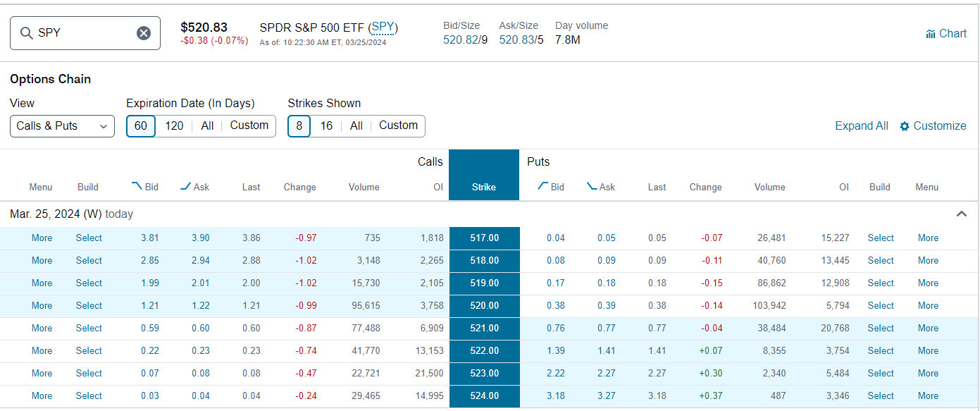Select All expiration dates
Viewport: 980px width, 411px height.
(207, 125)
